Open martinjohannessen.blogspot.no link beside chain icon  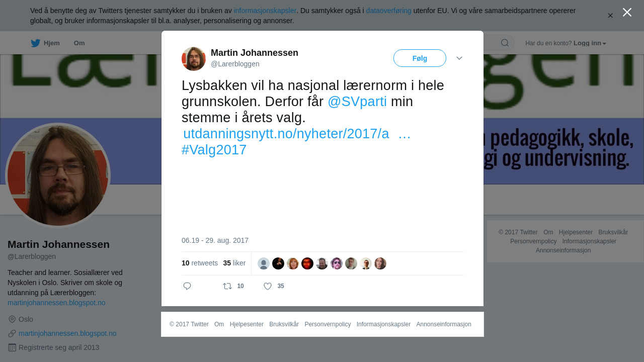pos(67,333)
